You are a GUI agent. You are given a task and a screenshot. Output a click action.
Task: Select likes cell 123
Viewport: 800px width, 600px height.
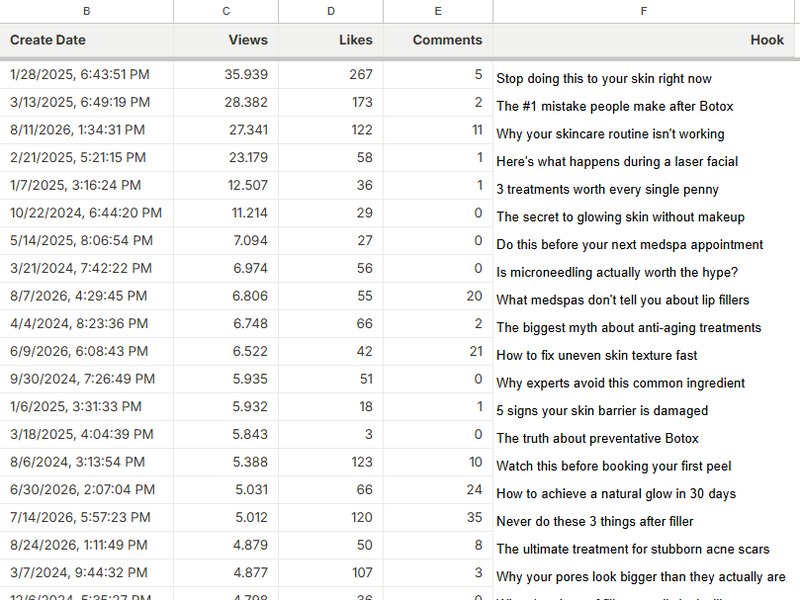[331, 462]
